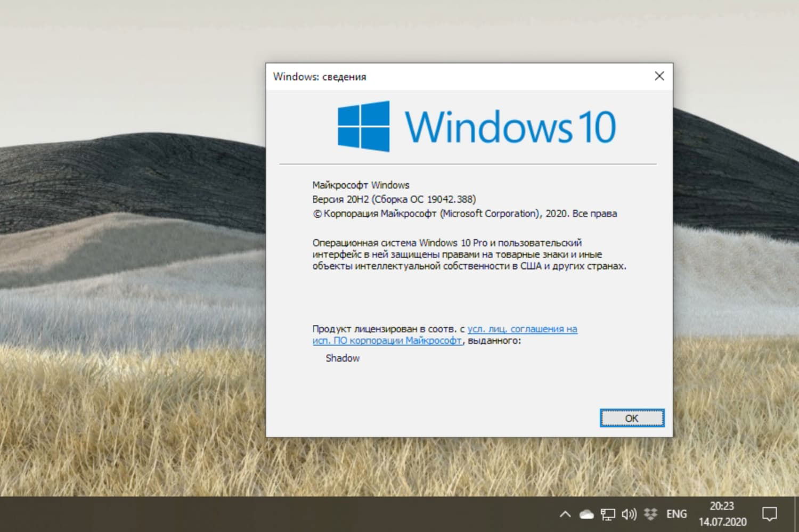Image resolution: width=799 pixels, height=532 pixels.
Task: Open the ENG language switcher
Action: pyautogui.click(x=675, y=514)
